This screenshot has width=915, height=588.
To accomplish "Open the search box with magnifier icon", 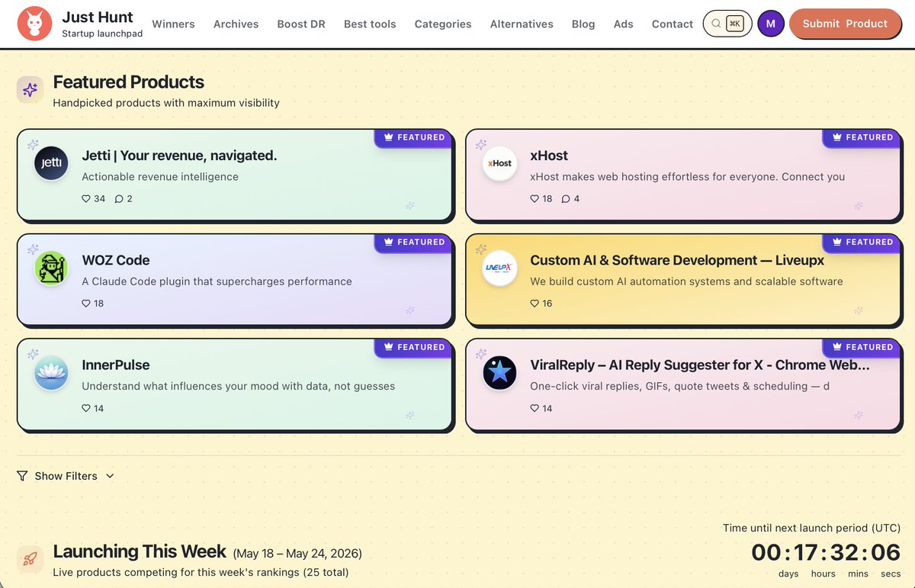I will 727,24.
